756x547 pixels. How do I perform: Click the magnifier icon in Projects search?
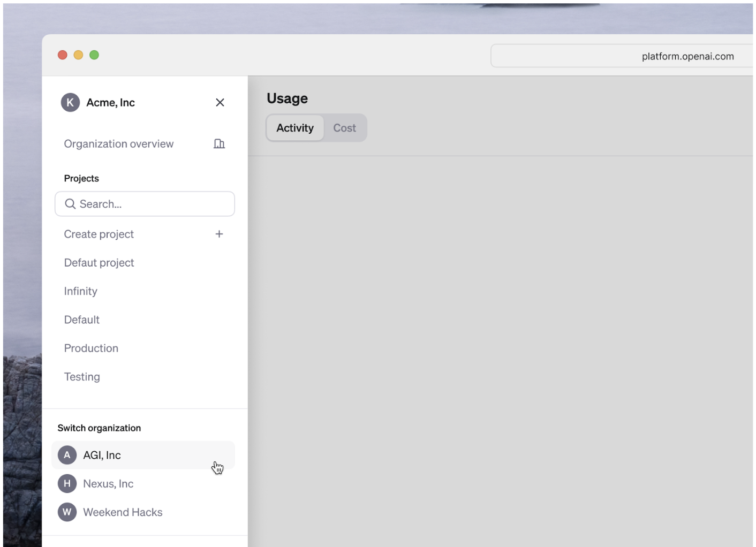click(x=70, y=204)
